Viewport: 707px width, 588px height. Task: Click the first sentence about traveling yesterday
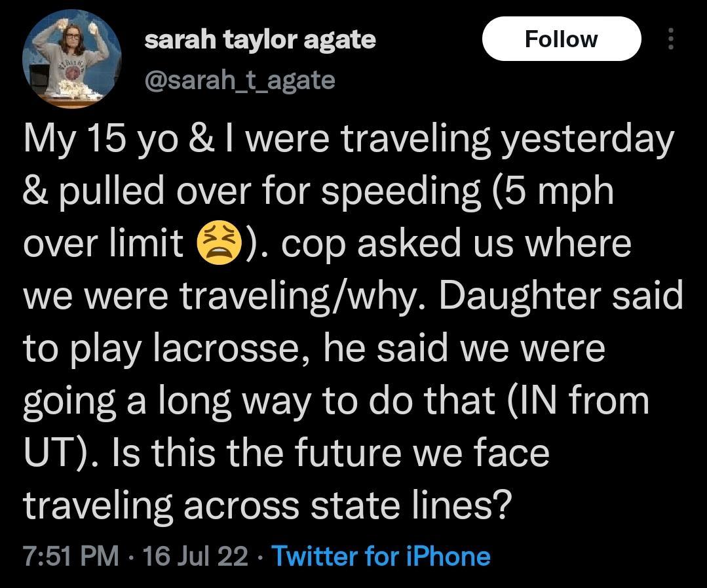[347, 138]
